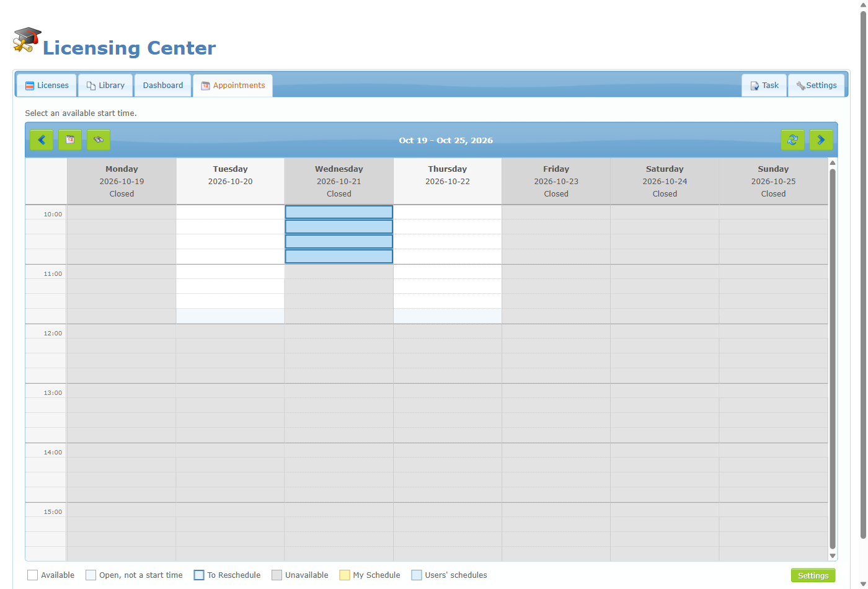This screenshot has height=589, width=868.
Task: Click the 'Oct 19 - Oct 25, 2026' date range
Action: (x=446, y=140)
